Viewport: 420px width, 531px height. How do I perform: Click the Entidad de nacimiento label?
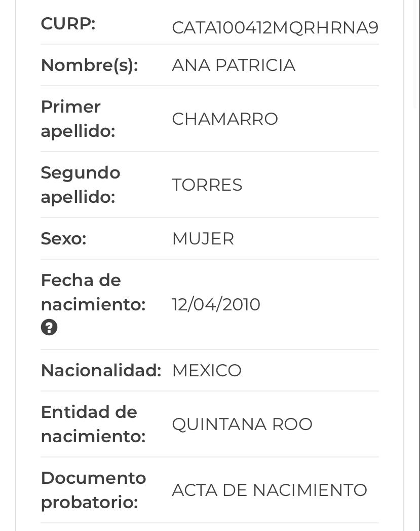click(x=93, y=424)
